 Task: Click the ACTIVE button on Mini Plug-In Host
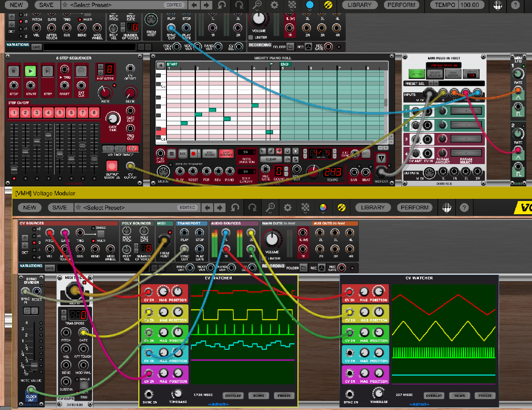[x=417, y=74]
